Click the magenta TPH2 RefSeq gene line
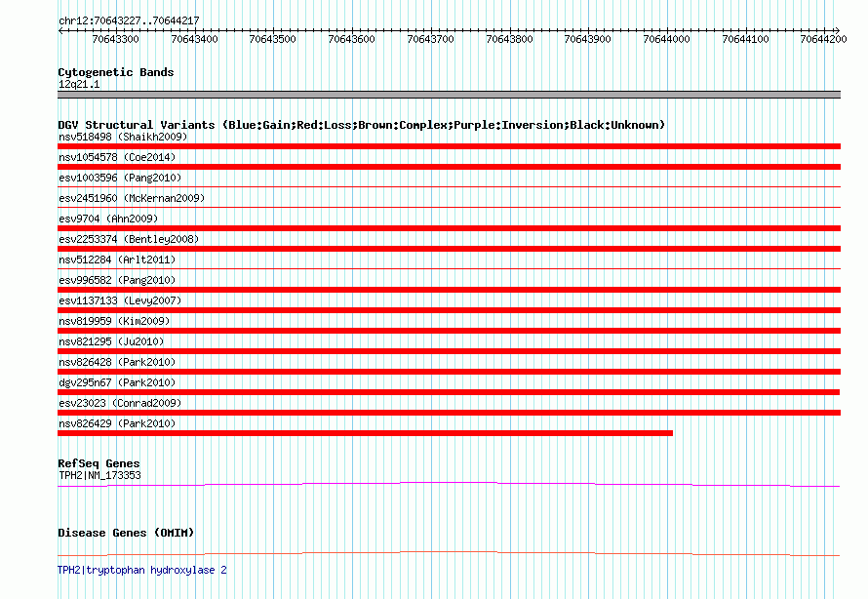This screenshot has width=868, height=599. [449, 484]
